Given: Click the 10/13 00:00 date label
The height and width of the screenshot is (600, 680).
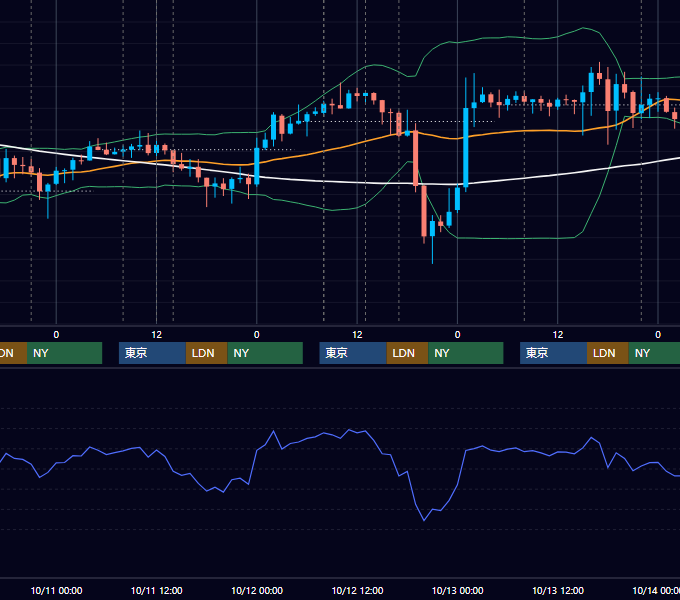Looking at the screenshot, I should [458, 590].
